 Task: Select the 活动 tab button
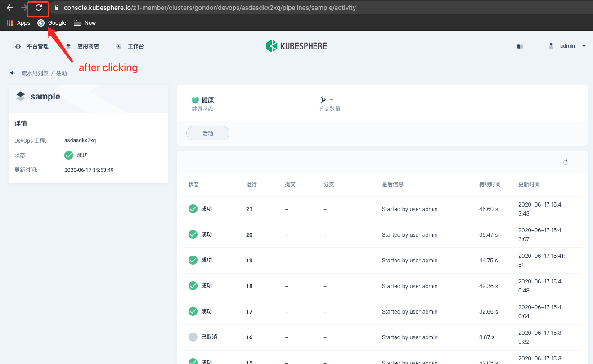[208, 134]
